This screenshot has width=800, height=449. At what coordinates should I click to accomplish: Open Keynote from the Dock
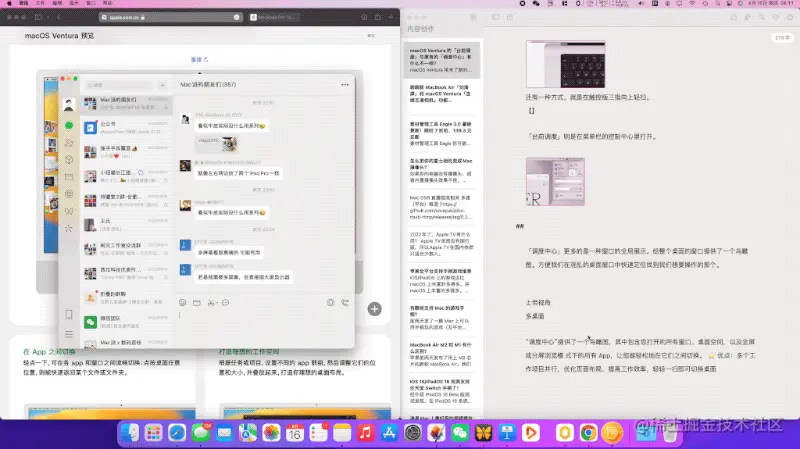pyautogui.click(x=507, y=433)
